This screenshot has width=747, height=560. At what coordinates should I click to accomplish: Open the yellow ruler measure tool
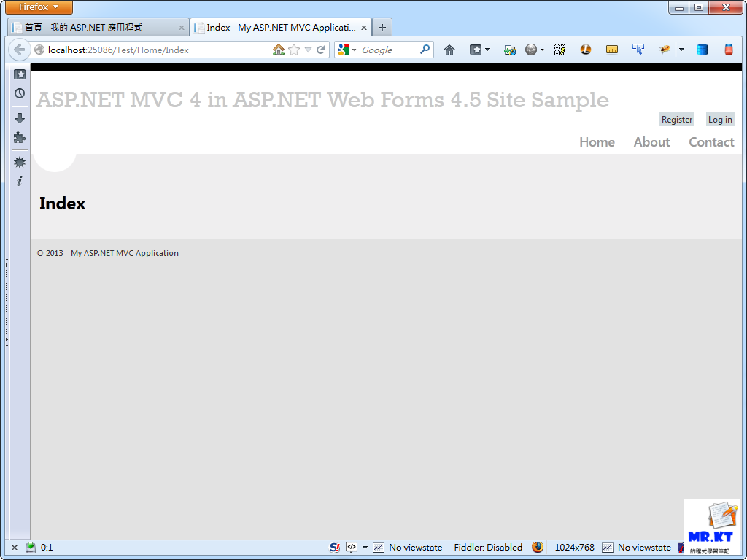pyautogui.click(x=612, y=50)
